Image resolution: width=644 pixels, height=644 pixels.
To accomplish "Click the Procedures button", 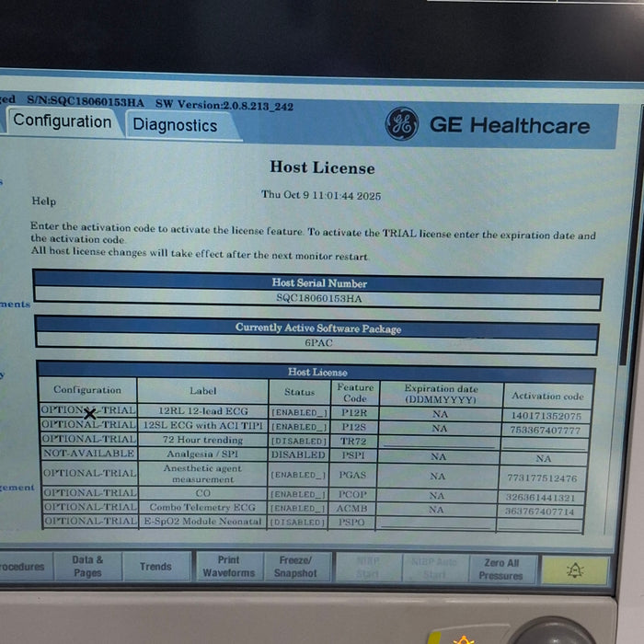I will click(26, 567).
